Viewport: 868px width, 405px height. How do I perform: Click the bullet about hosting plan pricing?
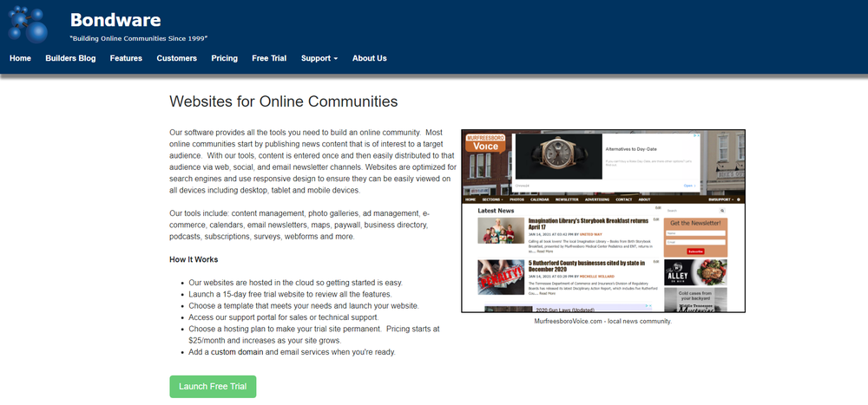[314, 334]
